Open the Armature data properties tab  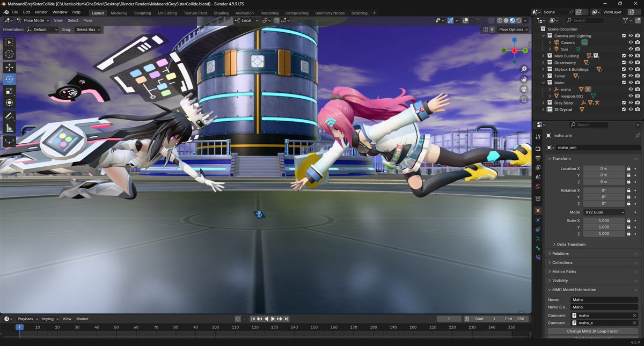538,239
